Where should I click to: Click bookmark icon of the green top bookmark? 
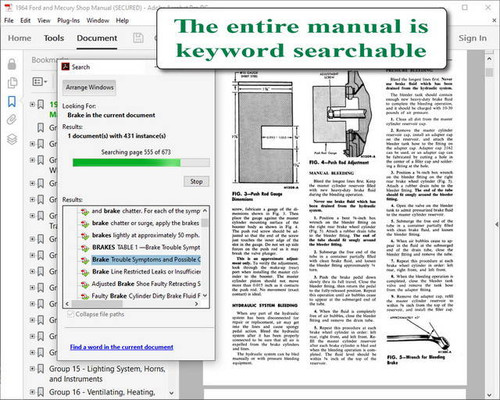[x=41, y=104]
